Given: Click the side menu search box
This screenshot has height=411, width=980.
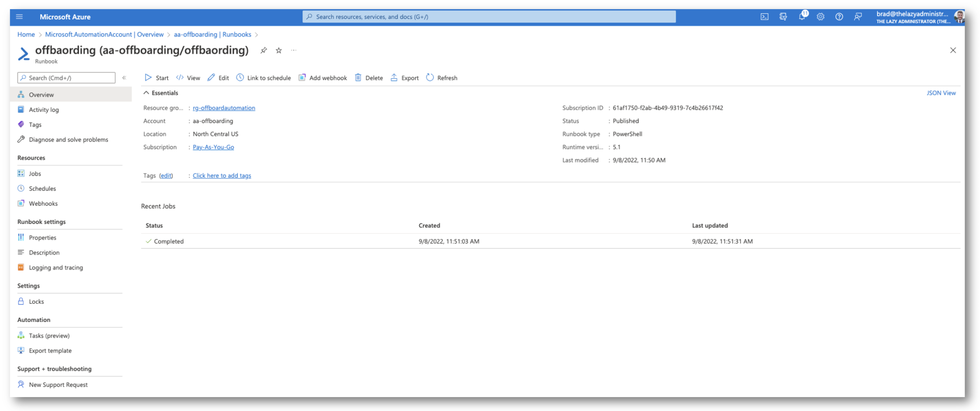Looking at the screenshot, I should coord(66,78).
